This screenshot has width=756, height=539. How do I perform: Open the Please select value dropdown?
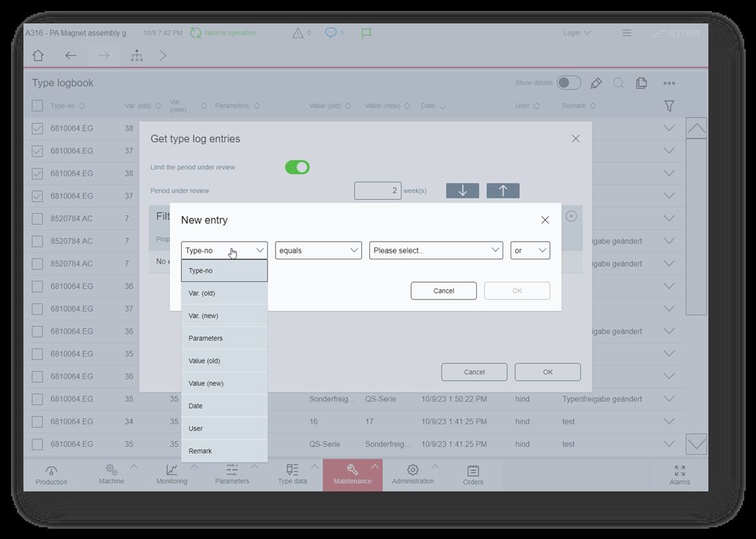436,250
